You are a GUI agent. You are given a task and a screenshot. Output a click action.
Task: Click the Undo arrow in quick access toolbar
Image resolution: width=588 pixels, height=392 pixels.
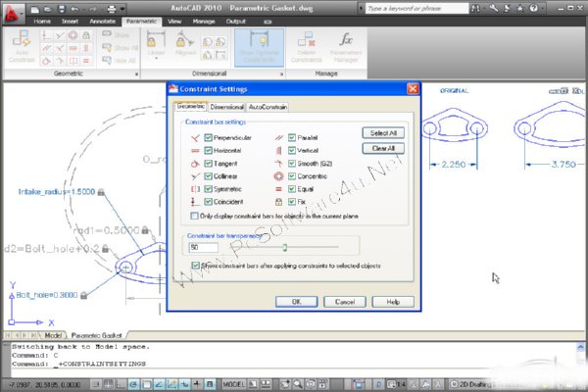point(74,9)
